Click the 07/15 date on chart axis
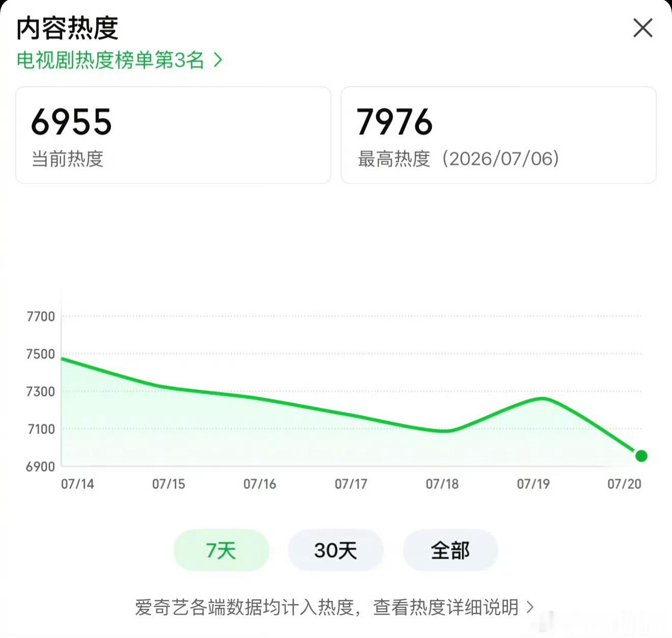The height and width of the screenshot is (638, 672). click(169, 484)
